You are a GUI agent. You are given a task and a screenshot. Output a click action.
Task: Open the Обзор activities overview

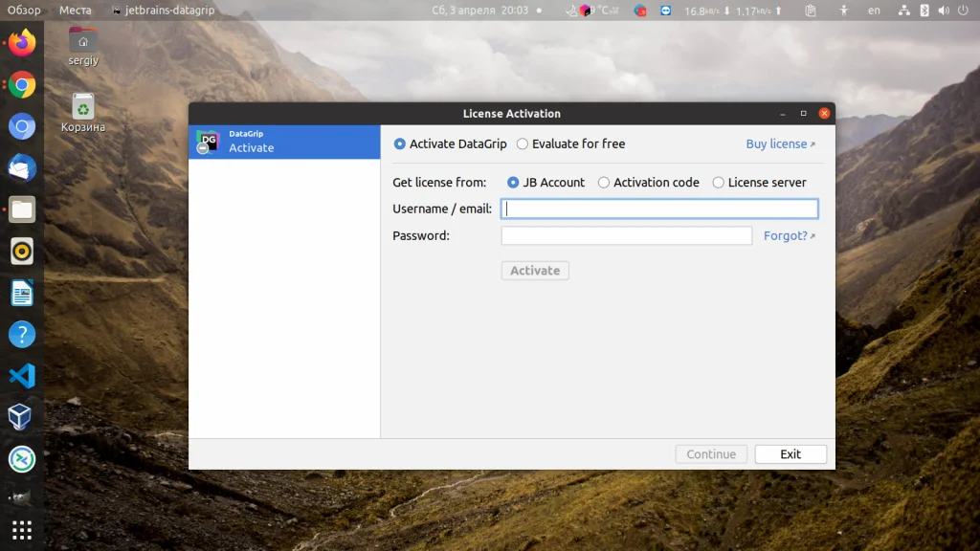click(x=24, y=11)
